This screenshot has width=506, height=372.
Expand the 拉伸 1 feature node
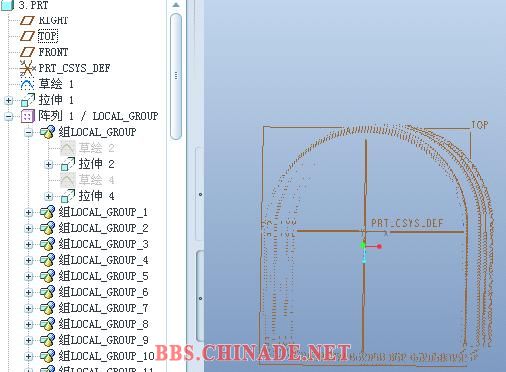(9, 100)
